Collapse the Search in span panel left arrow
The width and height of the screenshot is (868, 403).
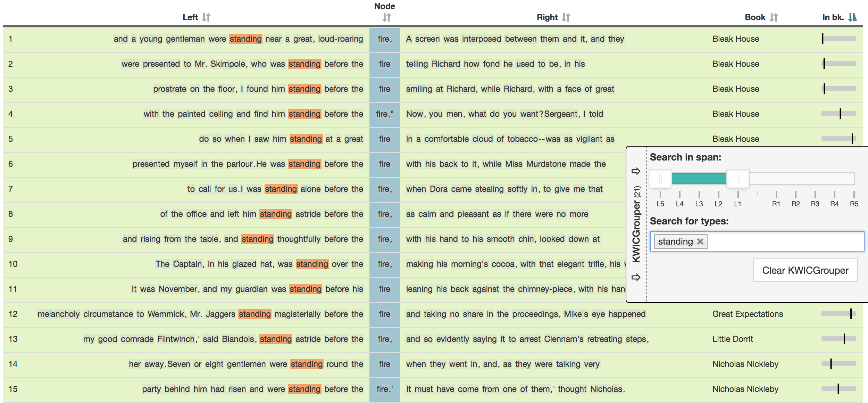[636, 170]
